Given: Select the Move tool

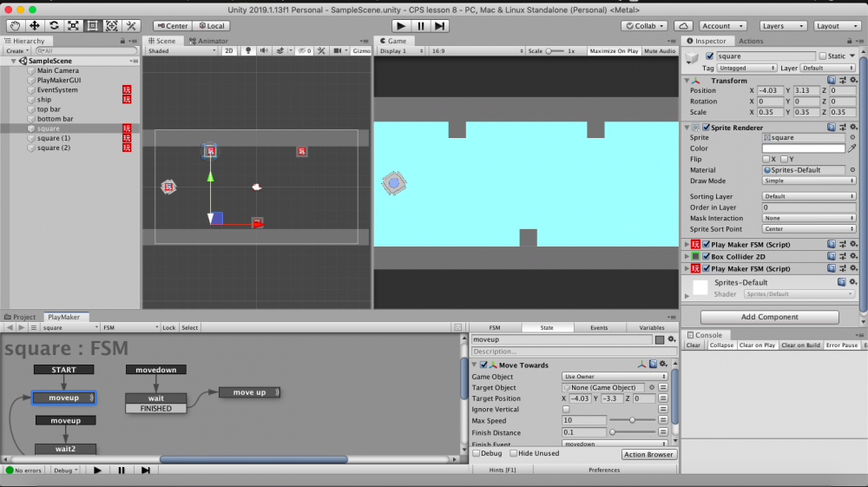Looking at the screenshot, I should [35, 26].
